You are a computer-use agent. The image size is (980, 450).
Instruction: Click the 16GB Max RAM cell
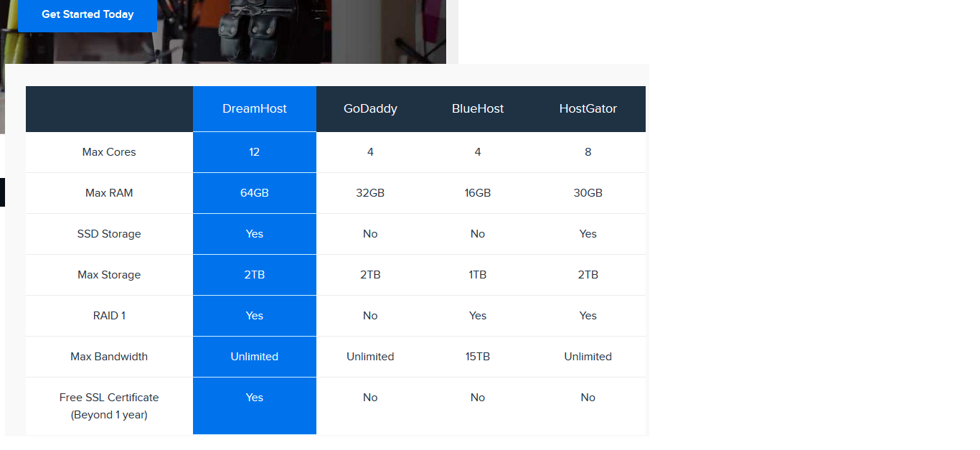pos(478,193)
